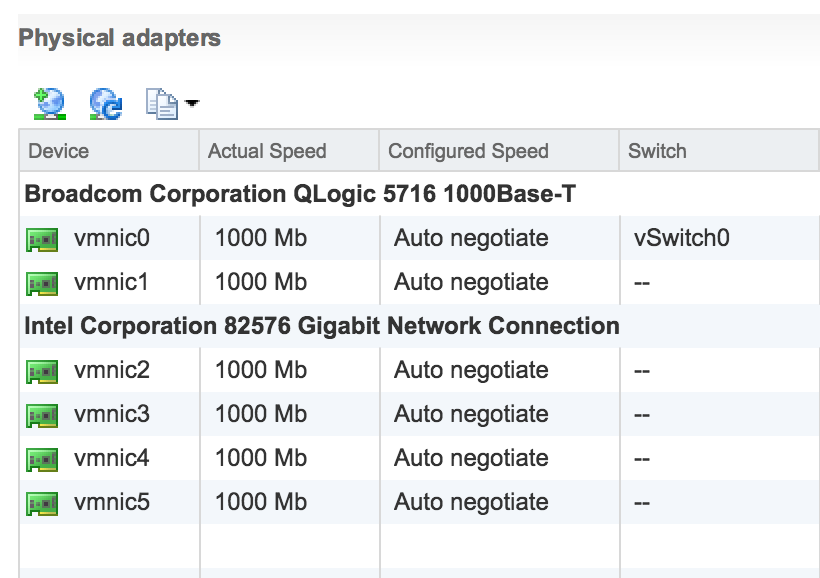Click the refresh network globe icon
820x578 pixels.
(x=106, y=104)
